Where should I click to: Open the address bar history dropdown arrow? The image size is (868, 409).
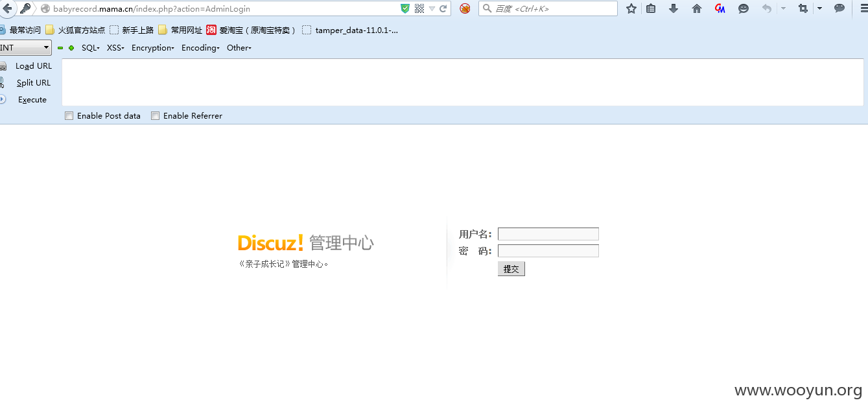tap(432, 8)
